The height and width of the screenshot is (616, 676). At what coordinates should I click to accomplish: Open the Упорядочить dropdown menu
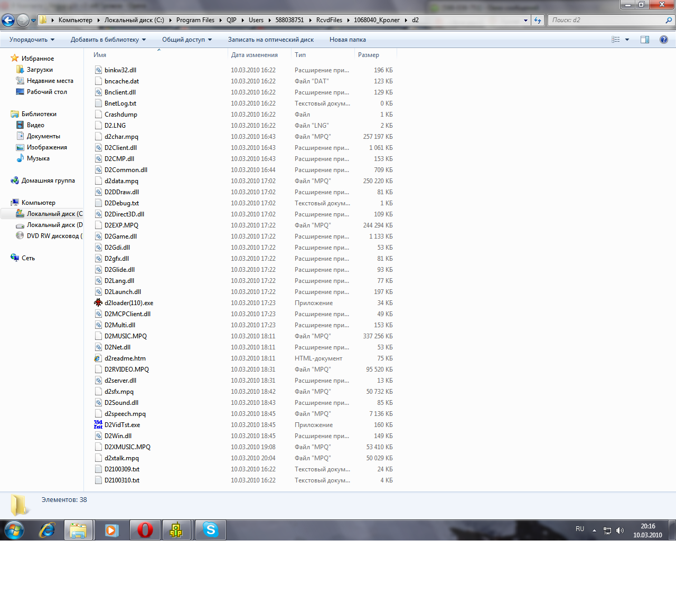coord(32,40)
